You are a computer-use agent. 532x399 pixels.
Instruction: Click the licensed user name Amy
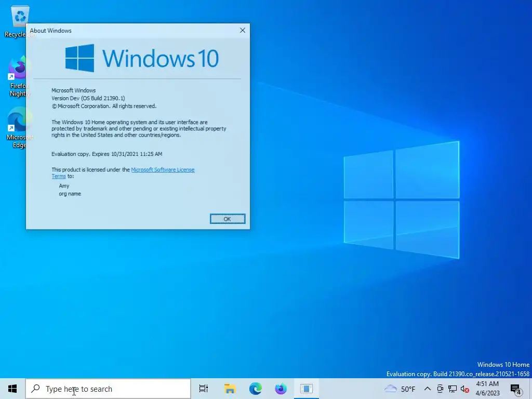64,186
